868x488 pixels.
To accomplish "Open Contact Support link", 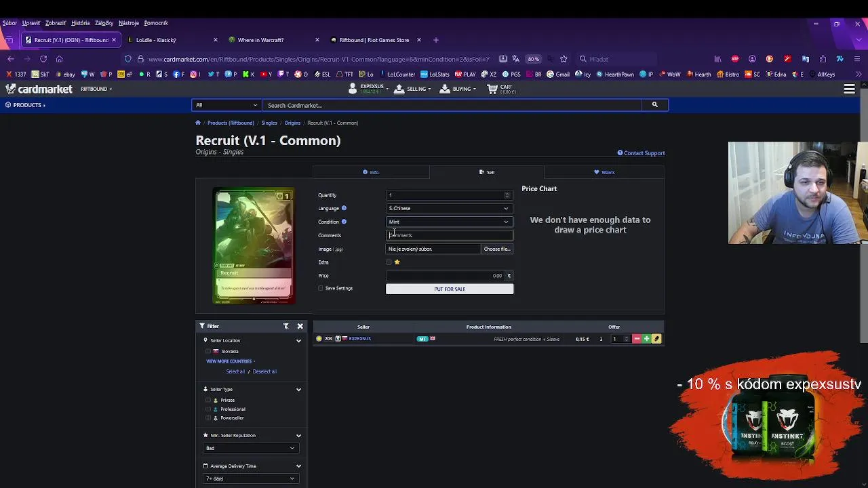I will (641, 153).
